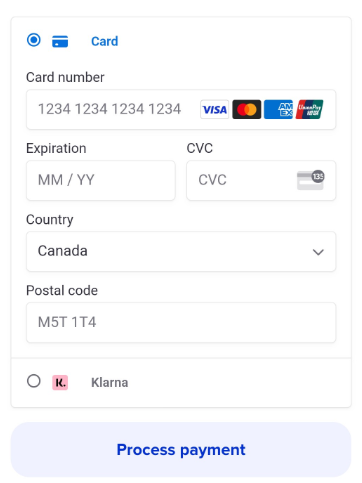
Task: Click the blue credit card icon
Action: [60, 42]
